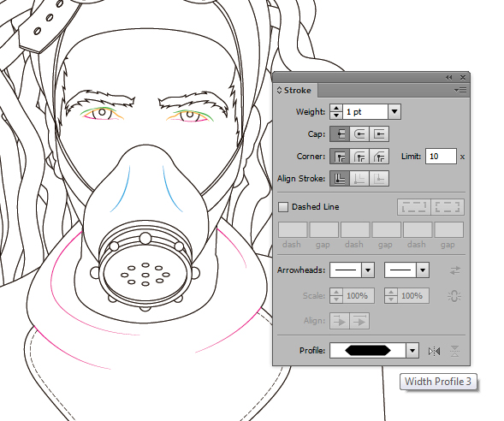
Task: Align stroke to outside
Action: coord(379,179)
